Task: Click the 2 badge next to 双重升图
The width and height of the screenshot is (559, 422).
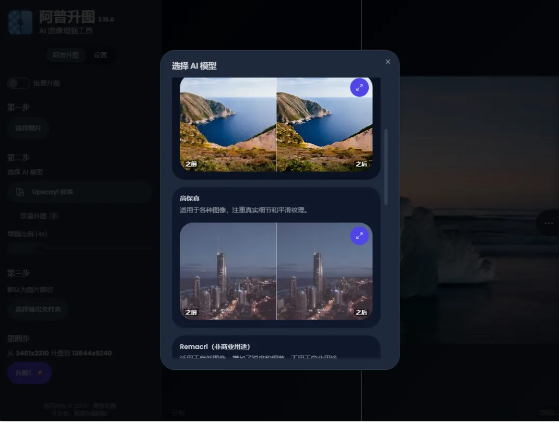Action: click(x=54, y=216)
